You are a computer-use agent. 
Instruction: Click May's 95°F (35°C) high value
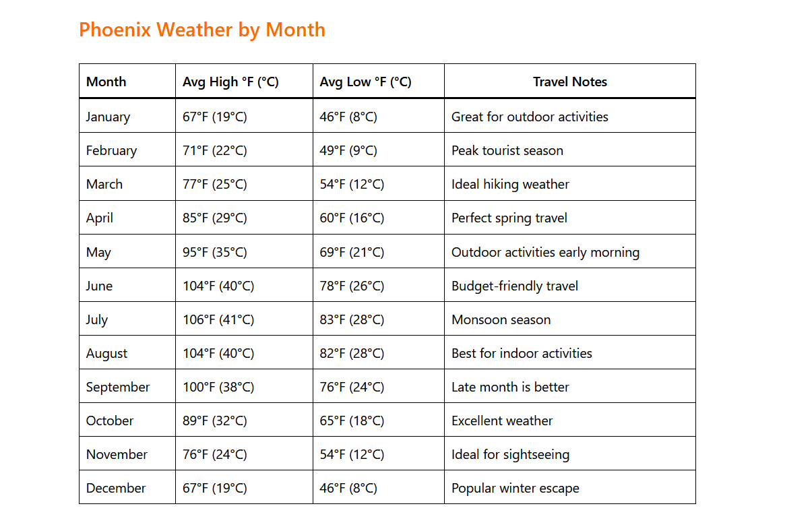[x=215, y=252]
